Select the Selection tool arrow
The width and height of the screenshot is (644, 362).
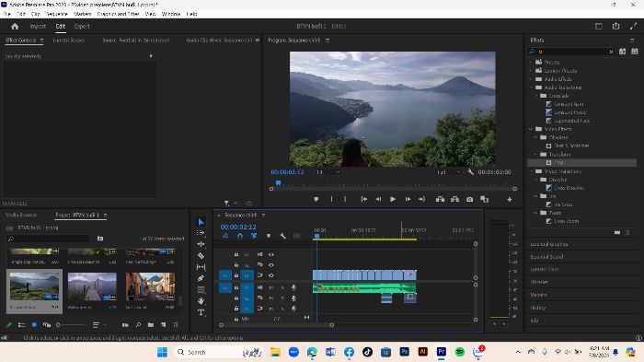[x=201, y=222]
